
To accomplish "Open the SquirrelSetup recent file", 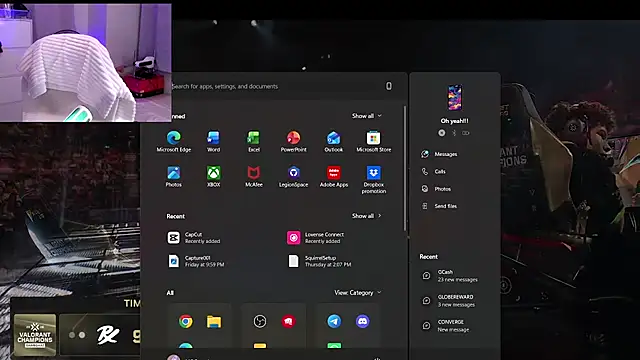I will [x=319, y=261].
